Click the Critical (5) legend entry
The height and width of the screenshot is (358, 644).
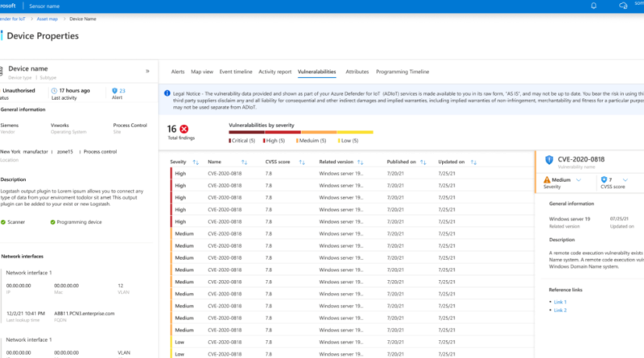point(242,141)
